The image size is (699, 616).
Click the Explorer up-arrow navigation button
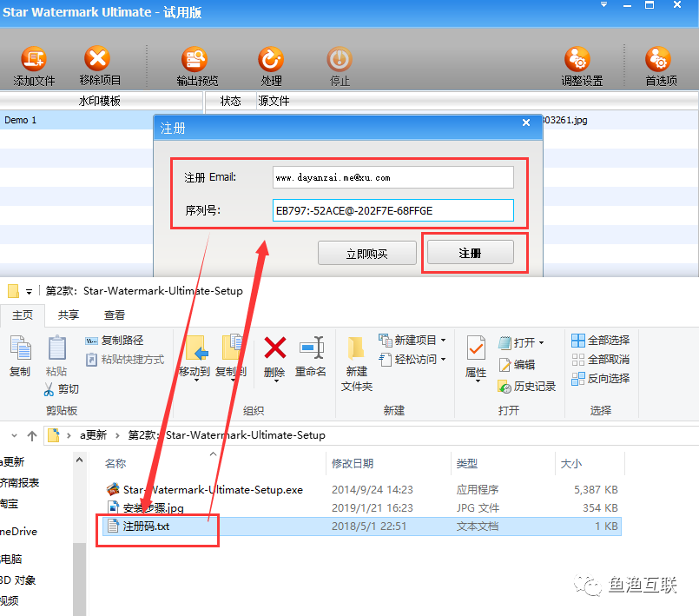tap(32, 435)
